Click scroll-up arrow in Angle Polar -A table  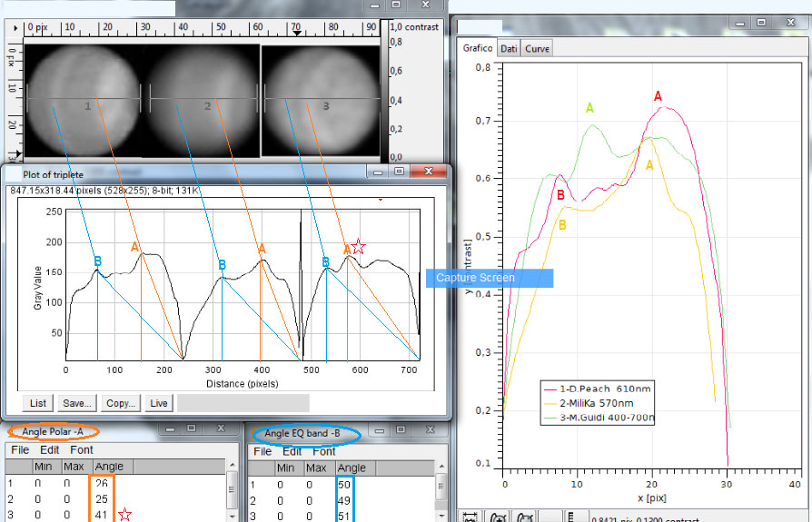(x=232, y=466)
